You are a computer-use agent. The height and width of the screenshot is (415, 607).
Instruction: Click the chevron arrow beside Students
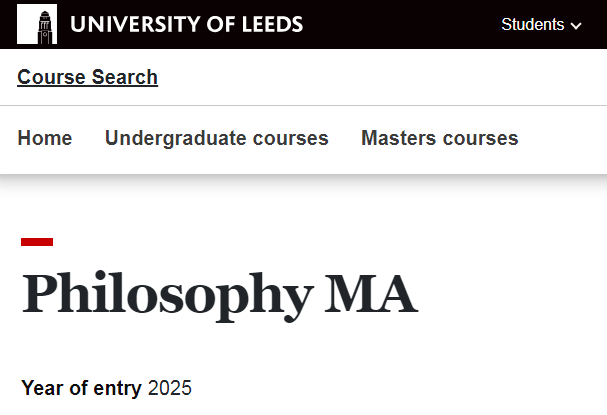click(x=576, y=26)
